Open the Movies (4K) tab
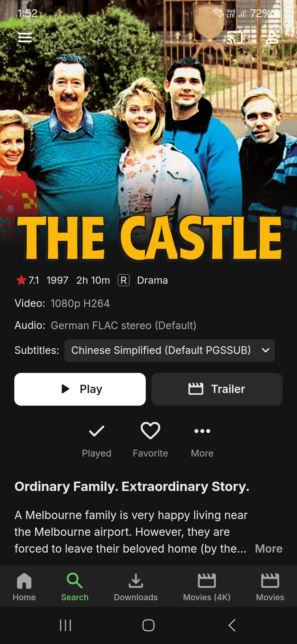This screenshot has width=297, height=644. click(207, 587)
